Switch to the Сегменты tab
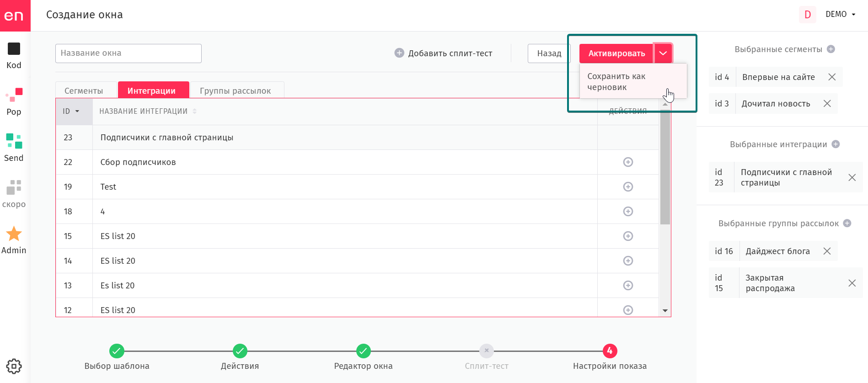The width and height of the screenshot is (868, 383). pos(84,90)
